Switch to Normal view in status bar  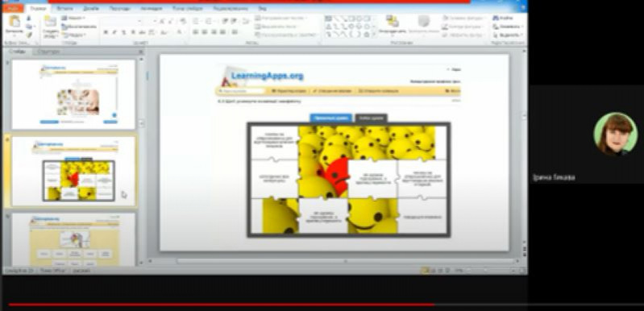426,271
